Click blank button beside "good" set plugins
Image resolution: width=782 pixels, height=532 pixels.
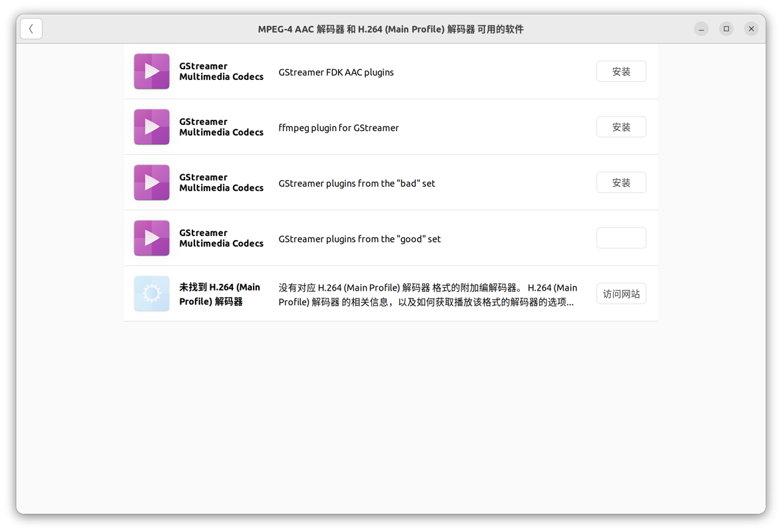(622, 238)
